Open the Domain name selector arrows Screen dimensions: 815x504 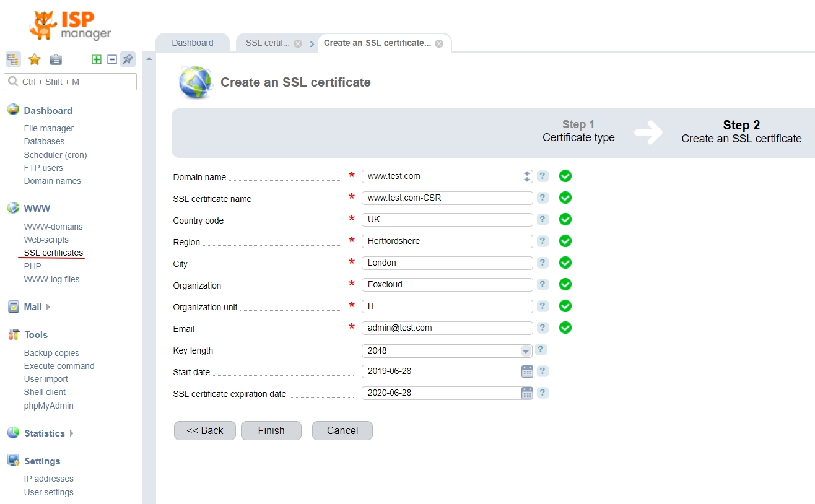(x=526, y=176)
